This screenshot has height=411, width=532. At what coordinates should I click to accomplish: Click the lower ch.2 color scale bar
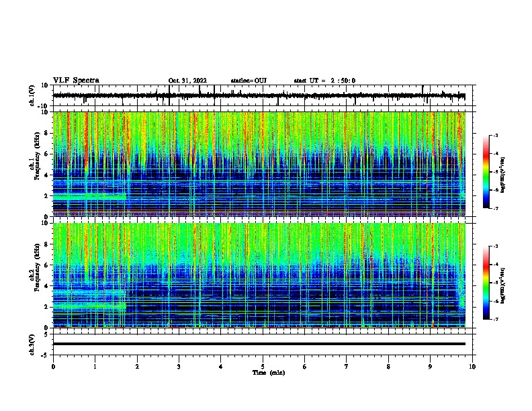tap(486, 283)
